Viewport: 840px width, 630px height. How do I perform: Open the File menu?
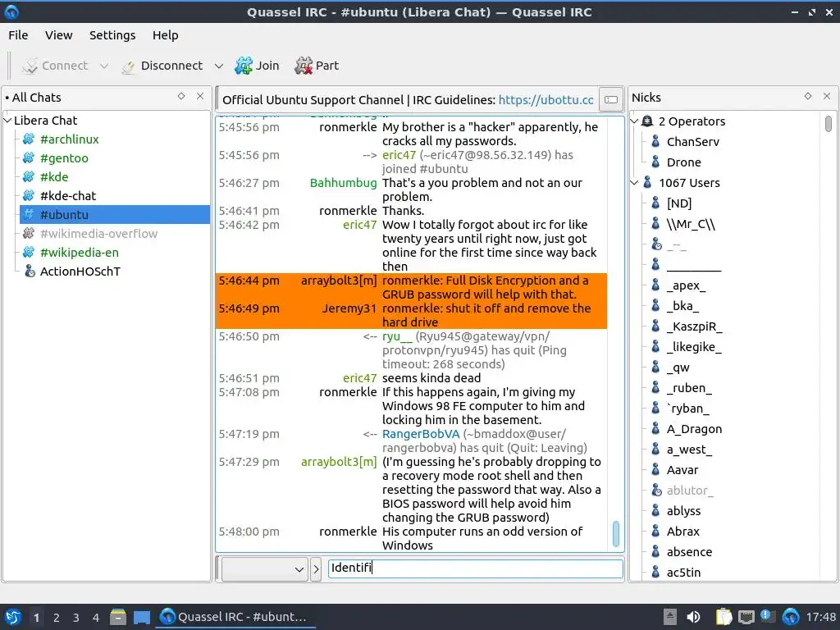pyautogui.click(x=18, y=35)
